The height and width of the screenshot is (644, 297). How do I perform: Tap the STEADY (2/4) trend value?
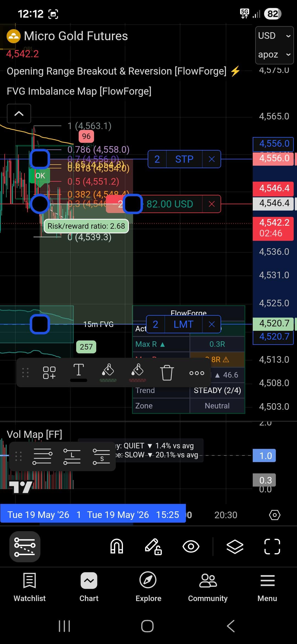click(x=217, y=390)
